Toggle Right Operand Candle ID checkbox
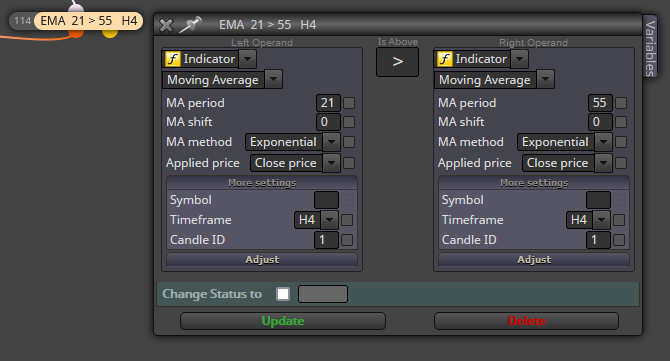Image resolution: width=670 pixels, height=361 pixels. pos(619,240)
